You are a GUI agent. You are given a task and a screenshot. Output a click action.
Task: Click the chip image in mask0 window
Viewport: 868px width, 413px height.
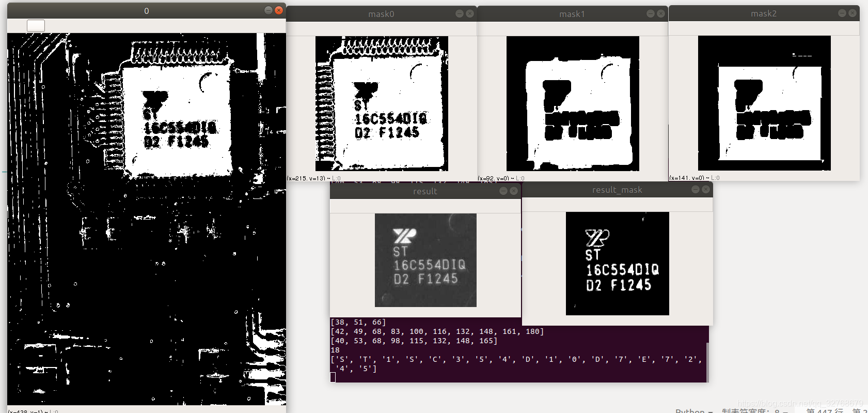click(x=382, y=103)
